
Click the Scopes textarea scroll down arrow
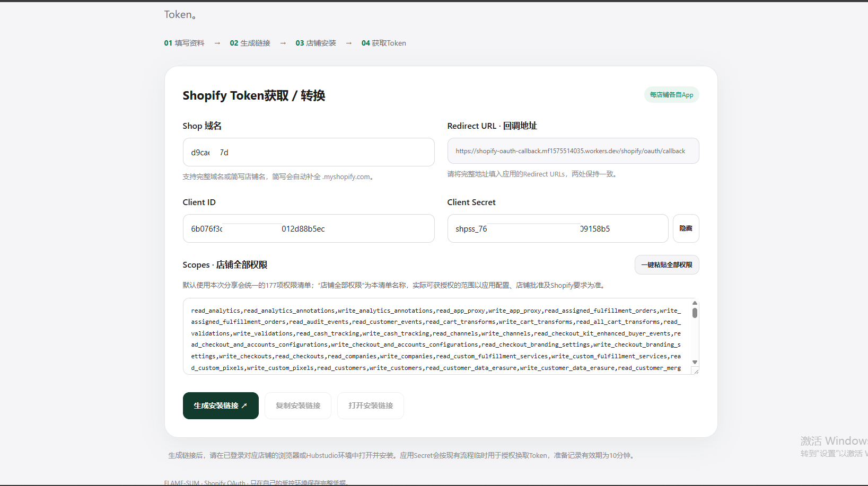695,363
